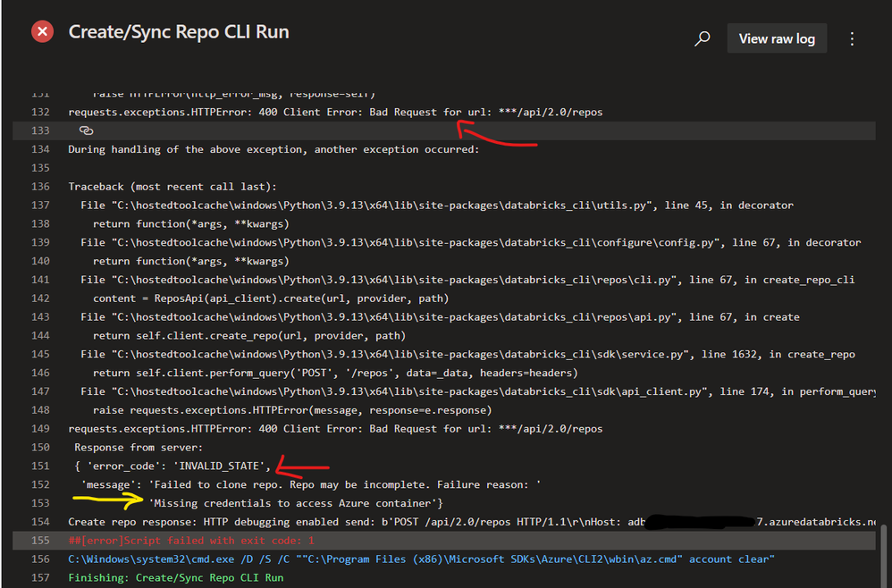Select line number 132
This screenshot has height=588, width=892.
pyautogui.click(x=38, y=113)
